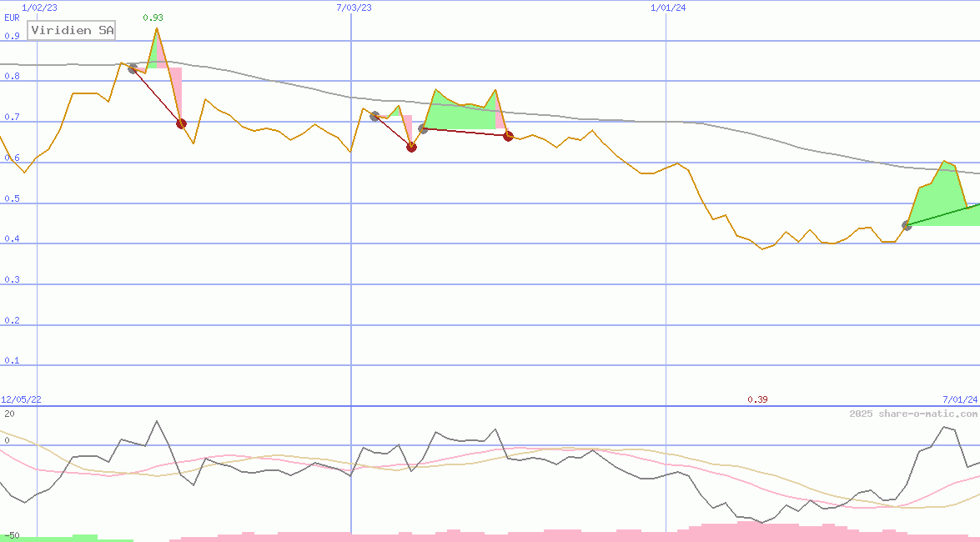Click the last gray entry marker near 0.45

(907, 225)
